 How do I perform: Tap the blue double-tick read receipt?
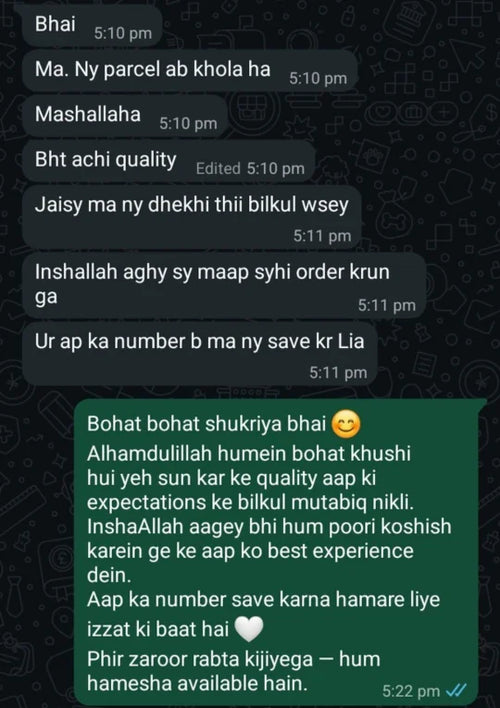(455, 690)
